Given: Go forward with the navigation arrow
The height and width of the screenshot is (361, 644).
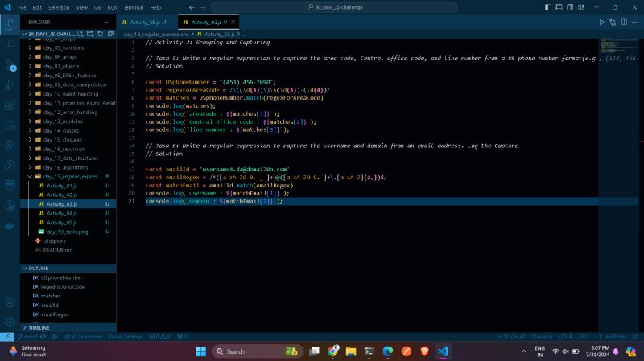Looking at the screenshot, I should [203, 7].
